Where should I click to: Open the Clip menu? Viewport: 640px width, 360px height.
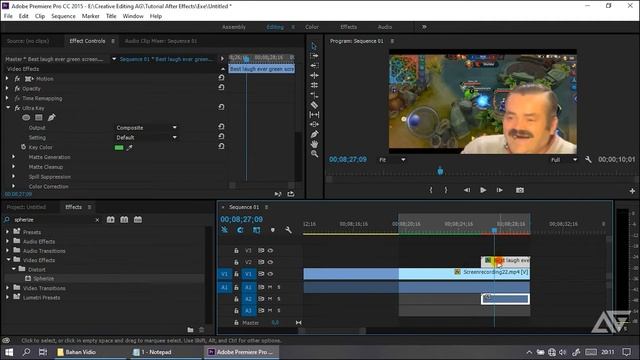point(40,16)
